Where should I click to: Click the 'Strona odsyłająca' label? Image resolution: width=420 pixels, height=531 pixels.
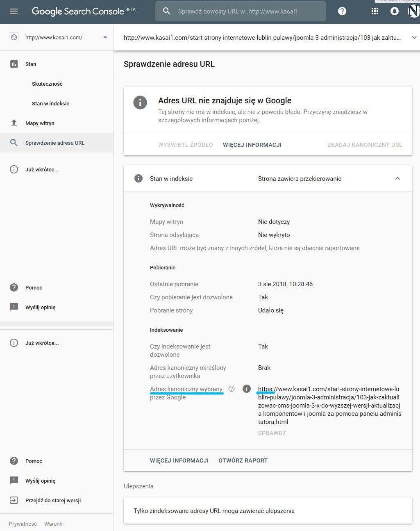(x=174, y=235)
